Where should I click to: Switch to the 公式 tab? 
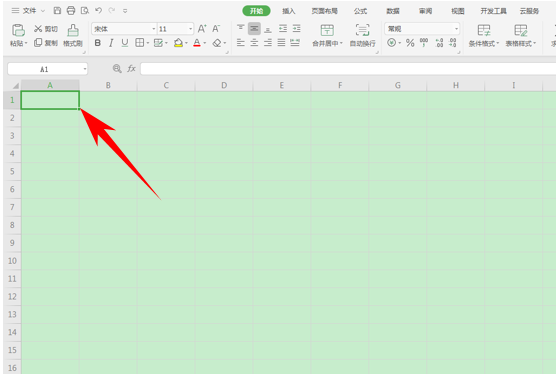tap(360, 11)
